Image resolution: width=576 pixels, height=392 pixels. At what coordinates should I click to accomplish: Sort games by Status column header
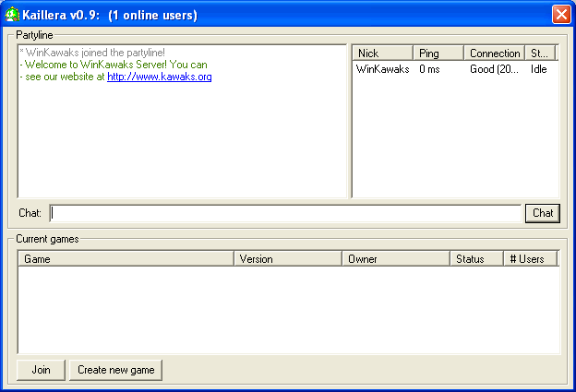(x=475, y=259)
